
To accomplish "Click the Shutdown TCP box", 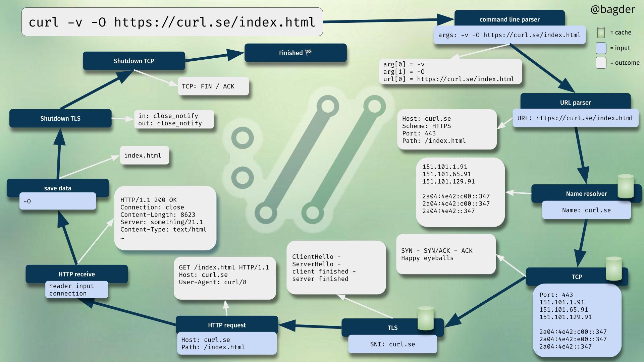I will [134, 61].
